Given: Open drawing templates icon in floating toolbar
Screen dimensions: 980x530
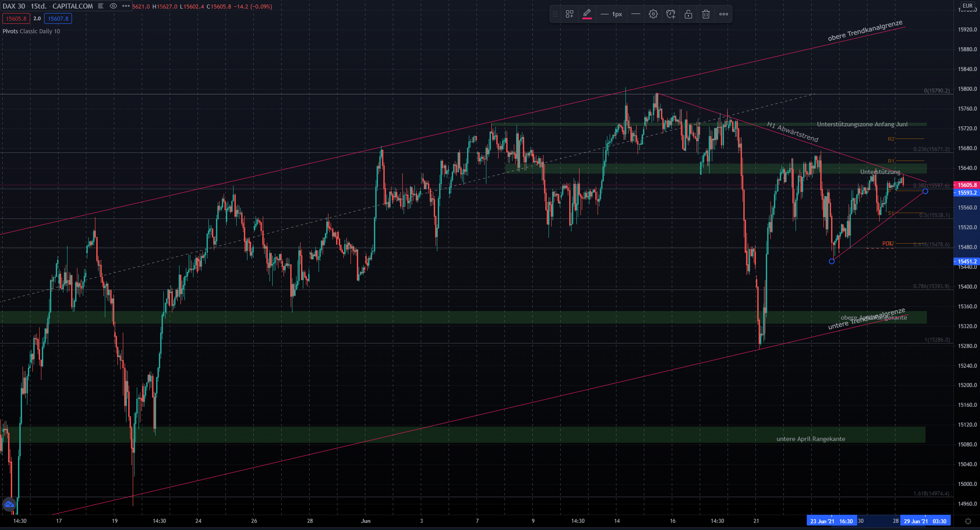Looking at the screenshot, I should pyautogui.click(x=570, y=14).
